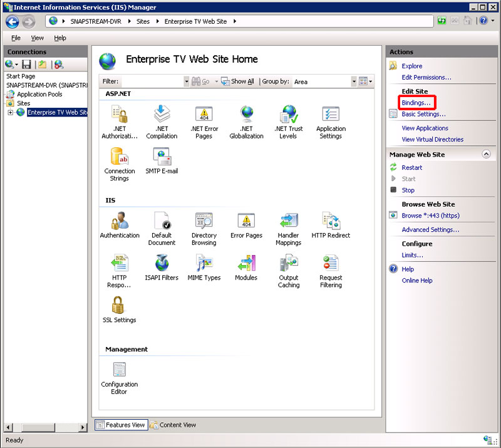Click the help question mark toolbar icon
501x448 pixels.
[x=483, y=21]
